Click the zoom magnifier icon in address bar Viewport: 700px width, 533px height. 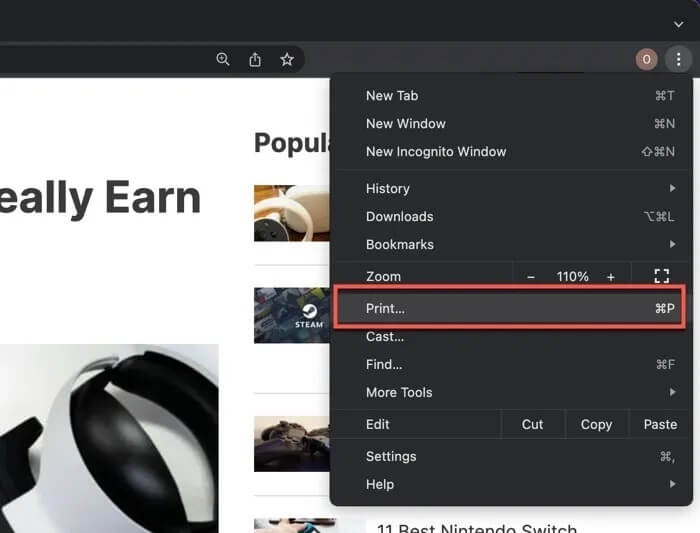pyautogui.click(x=223, y=60)
